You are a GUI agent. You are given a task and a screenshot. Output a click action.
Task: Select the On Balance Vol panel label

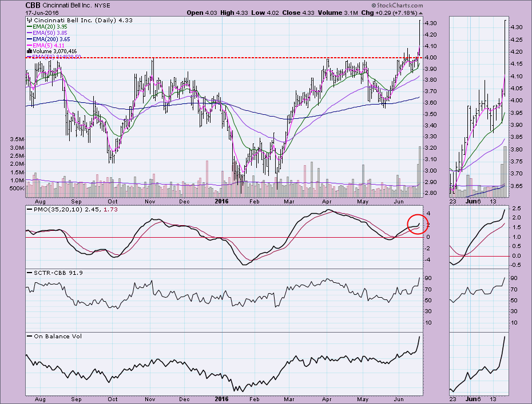click(58, 336)
